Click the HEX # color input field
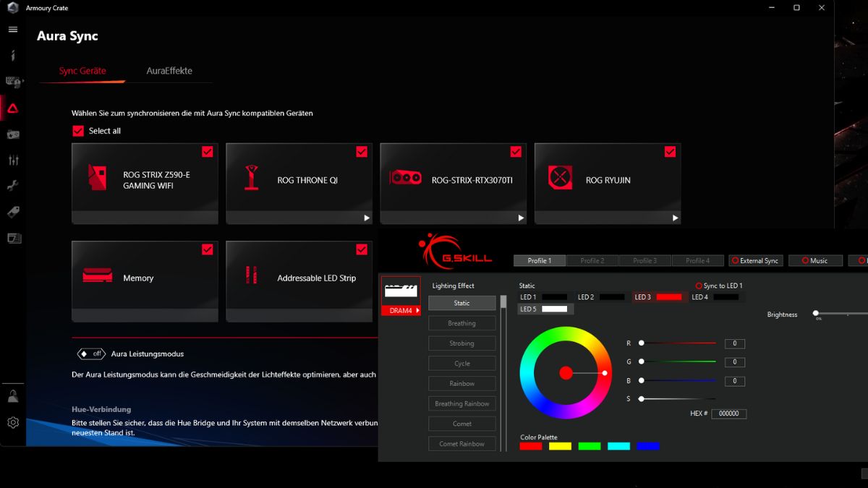The image size is (868, 488). (729, 414)
